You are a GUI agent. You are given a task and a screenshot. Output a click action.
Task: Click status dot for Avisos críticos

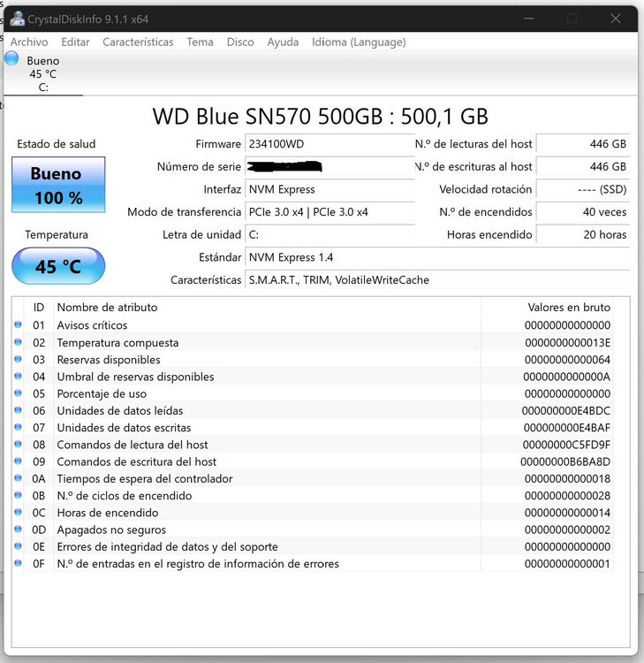pos(18,324)
